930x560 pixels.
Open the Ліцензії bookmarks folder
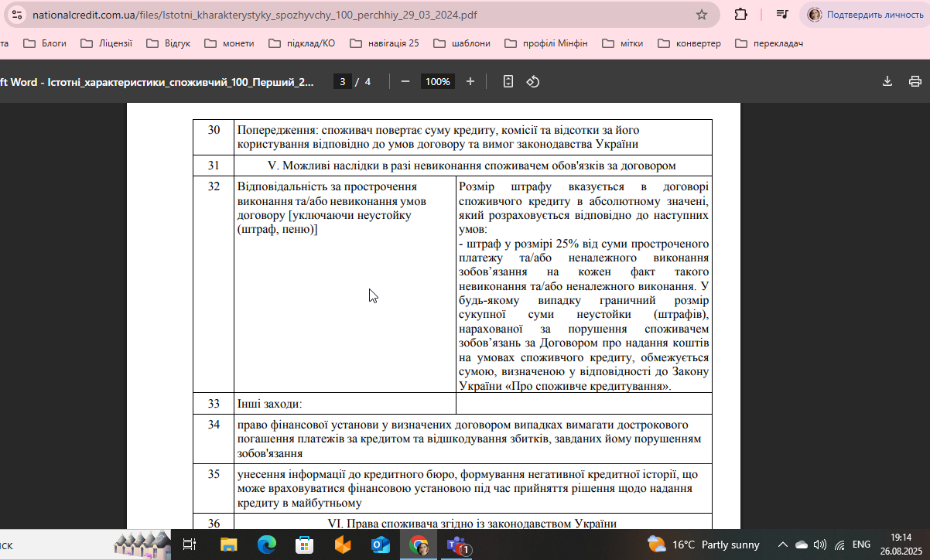[x=106, y=43]
